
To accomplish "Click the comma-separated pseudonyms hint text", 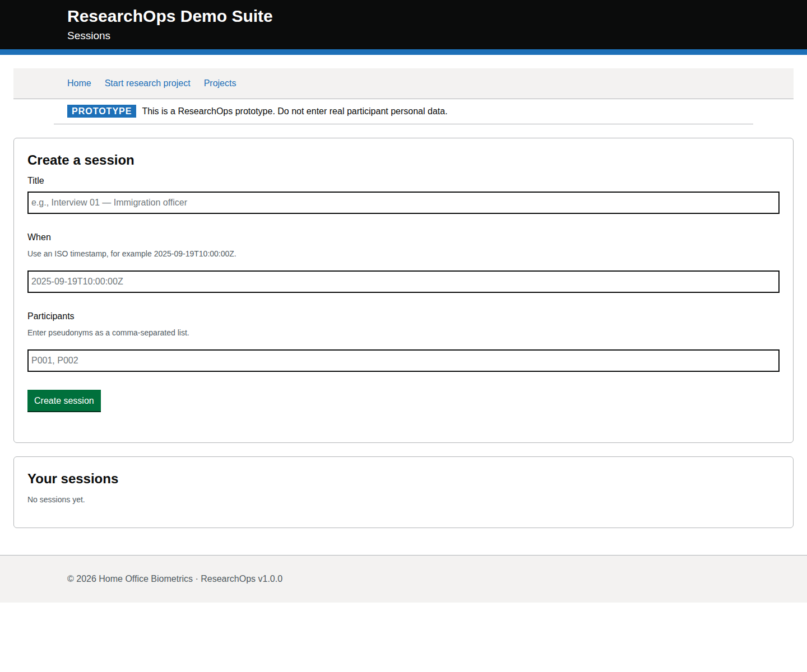I will click(108, 333).
